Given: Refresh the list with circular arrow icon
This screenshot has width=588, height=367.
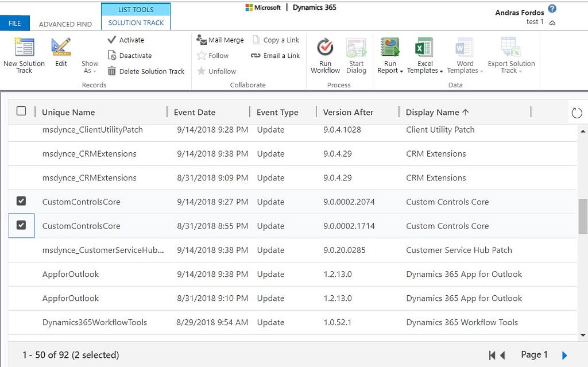Looking at the screenshot, I should tap(577, 113).
